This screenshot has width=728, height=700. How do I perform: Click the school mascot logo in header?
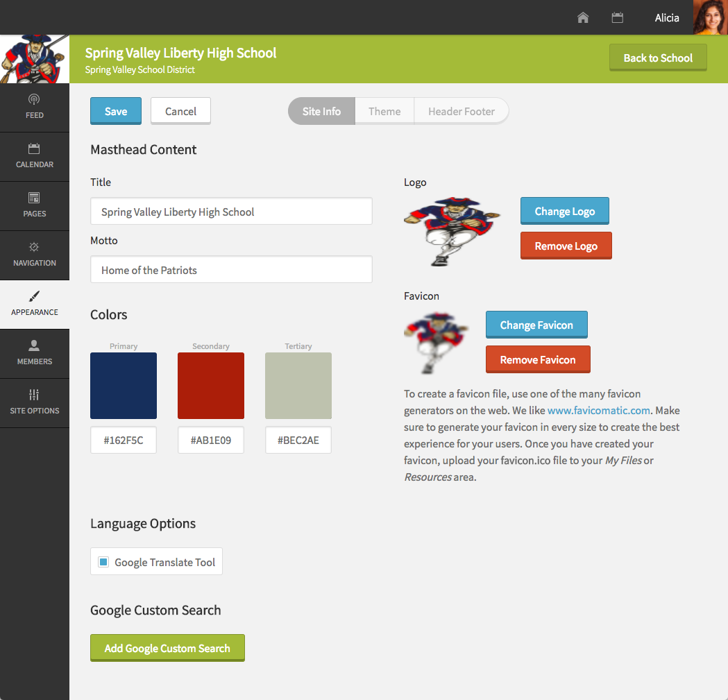click(35, 59)
